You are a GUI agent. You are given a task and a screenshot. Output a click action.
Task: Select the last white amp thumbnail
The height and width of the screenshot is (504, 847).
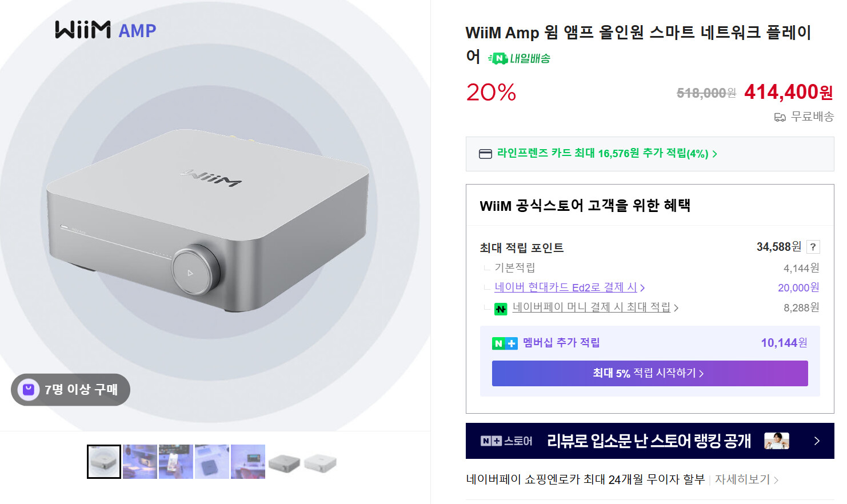(x=320, y=462)
